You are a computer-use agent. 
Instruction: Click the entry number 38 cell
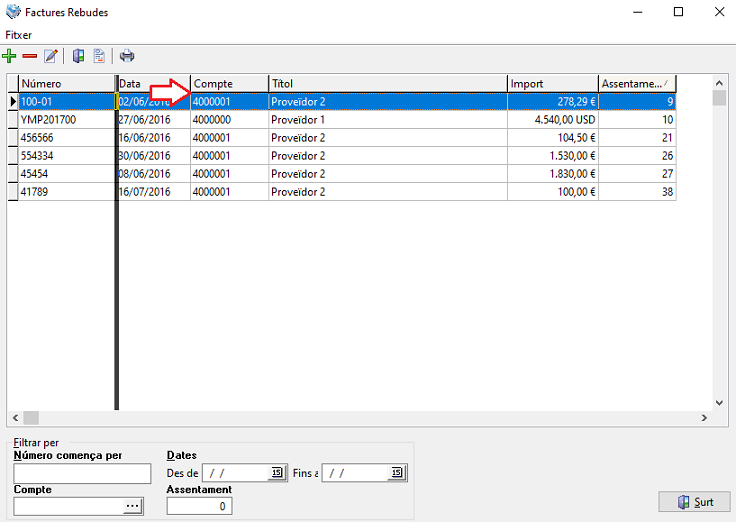click(x=637, y=192)
